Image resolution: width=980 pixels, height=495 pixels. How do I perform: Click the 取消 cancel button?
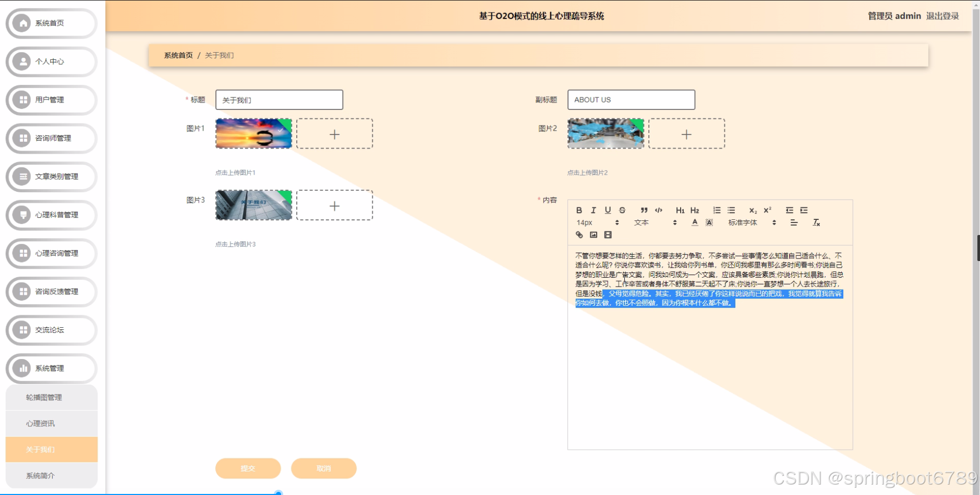[323, 468]
